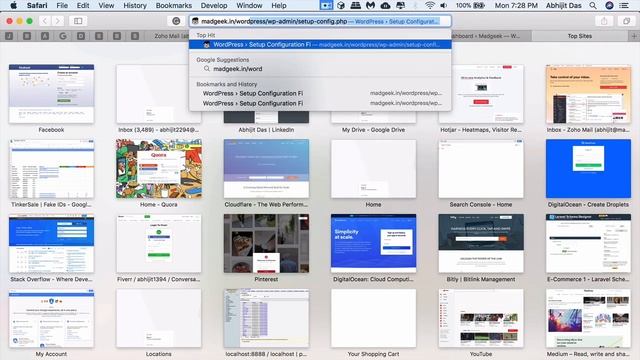Screen dimensions: 640x360
Task: Open the Bookmarks menu
Action: (174, 5)
